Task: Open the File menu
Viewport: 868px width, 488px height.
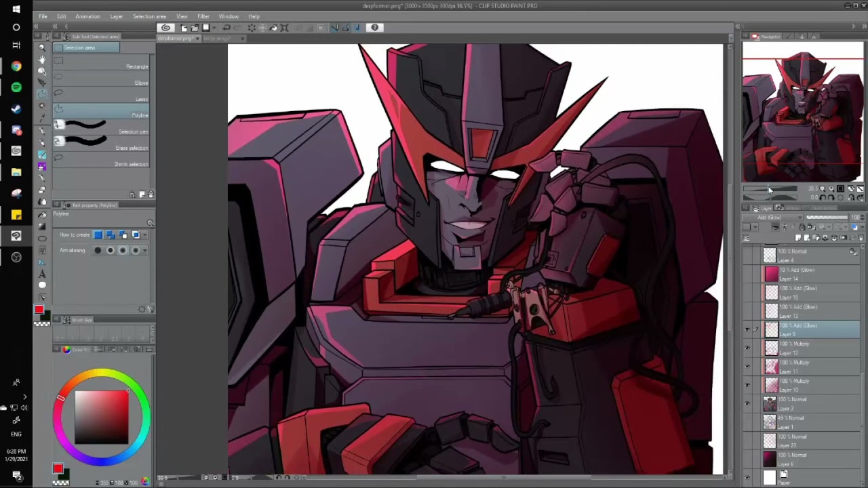Action: [43, 16]
